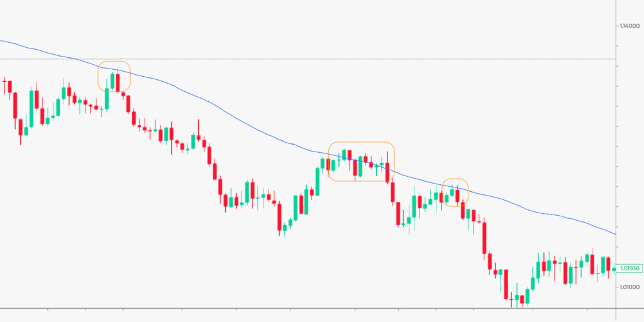Click the red candle inside the leftmost orange box
The width and height of the screenshot is (644, 322).
point(118,83)
